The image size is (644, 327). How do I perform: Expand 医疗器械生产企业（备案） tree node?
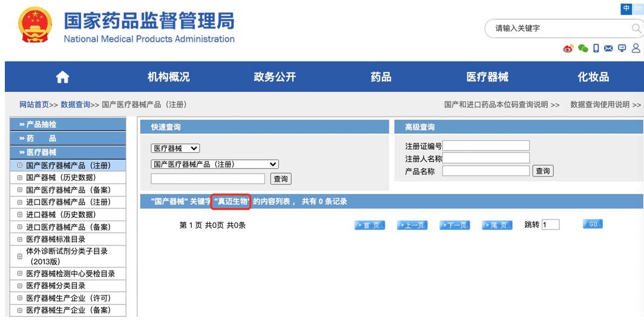[x=20, y=310]
